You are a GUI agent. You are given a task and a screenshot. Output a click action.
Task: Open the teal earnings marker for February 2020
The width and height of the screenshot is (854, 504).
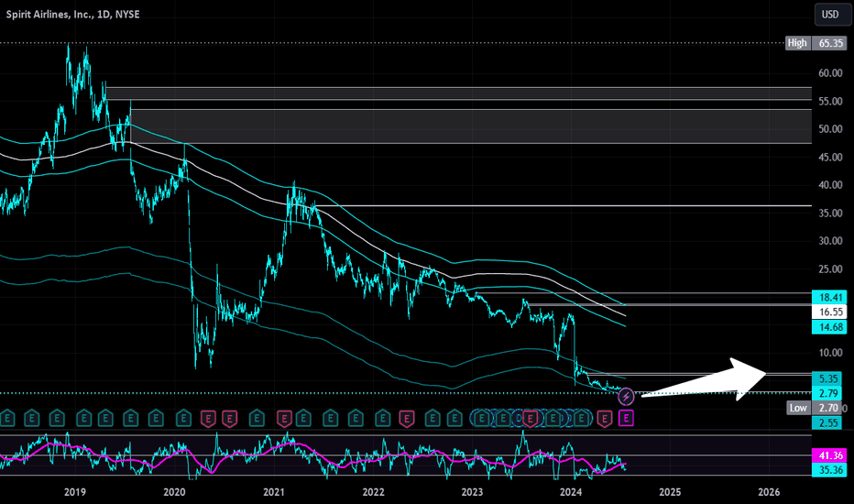(183, 419)
